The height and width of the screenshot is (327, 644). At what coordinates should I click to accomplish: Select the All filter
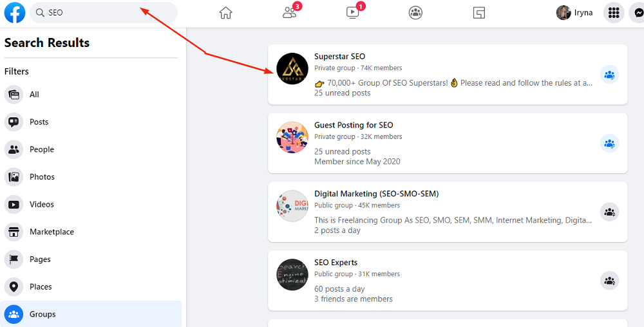pyautogui.click(x=91, y=95)
